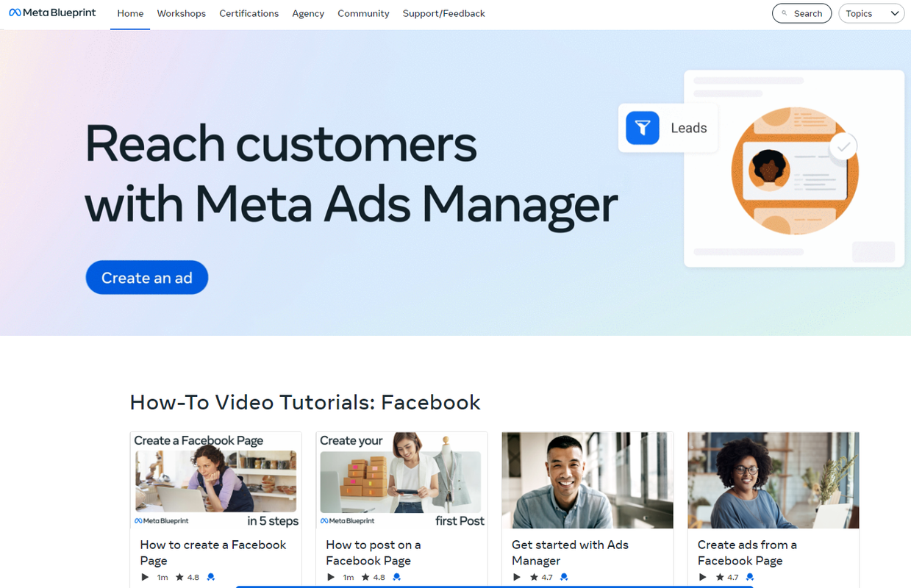The image size is (911, 588).
Task: Click the How-To Video Tutorials: Facebook heading
Action: pos(305,402)
